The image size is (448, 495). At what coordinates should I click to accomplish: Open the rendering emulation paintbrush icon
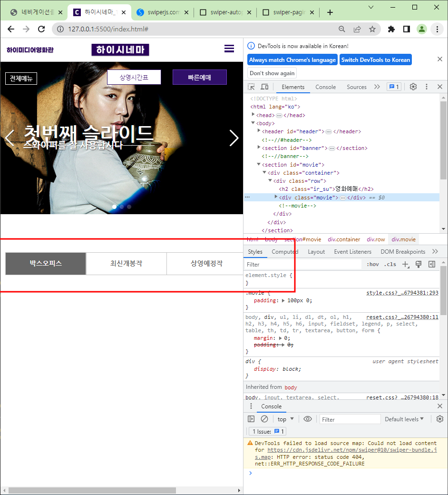(x=419, y=265)
